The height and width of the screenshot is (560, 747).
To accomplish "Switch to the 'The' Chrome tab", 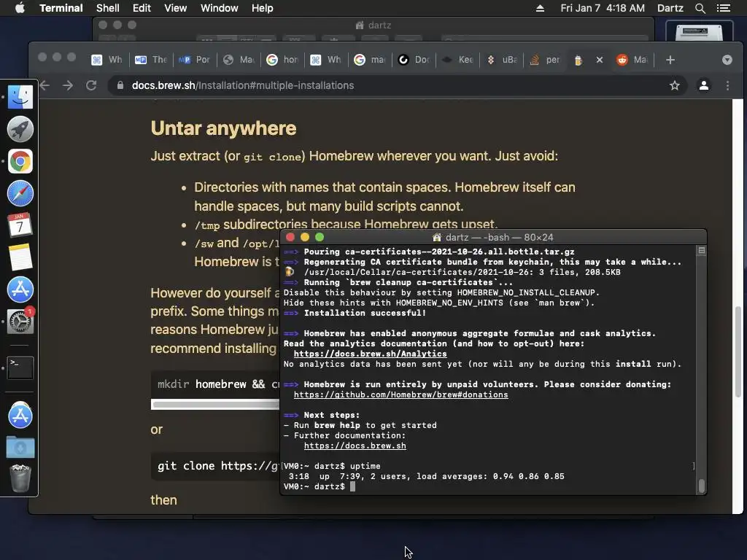I will point(151,60).
